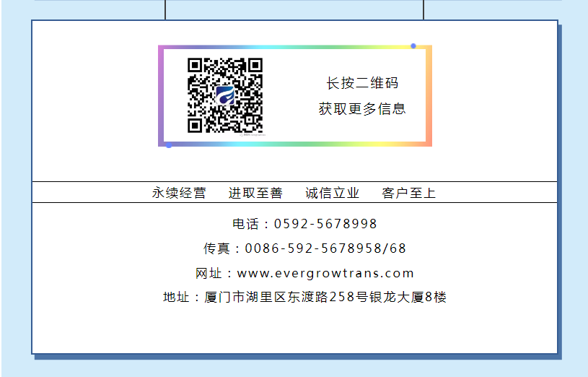588x377 pixels.
Task: Click the 客户至上 slogan
Action: point(409,193)
